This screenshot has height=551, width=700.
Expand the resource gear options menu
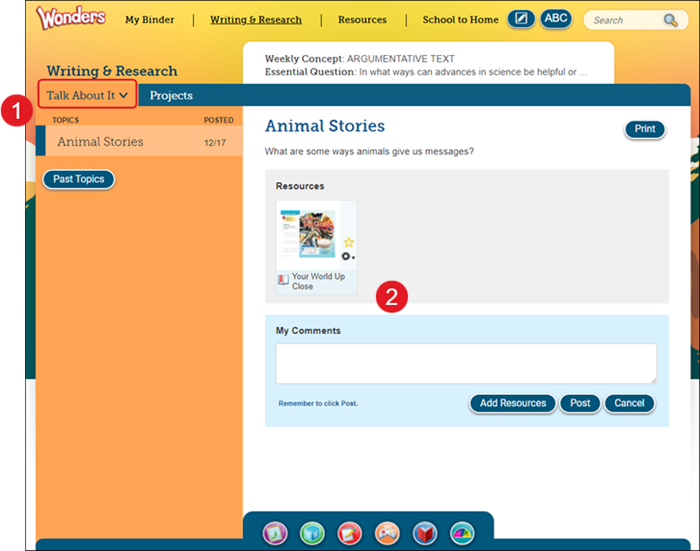point(348,257)
